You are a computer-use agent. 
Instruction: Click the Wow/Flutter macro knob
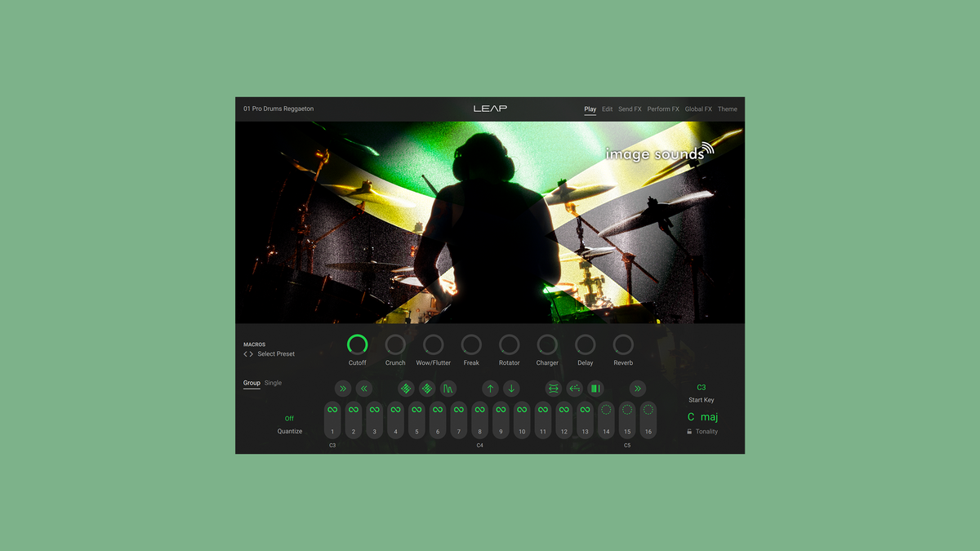pos(434,344)
